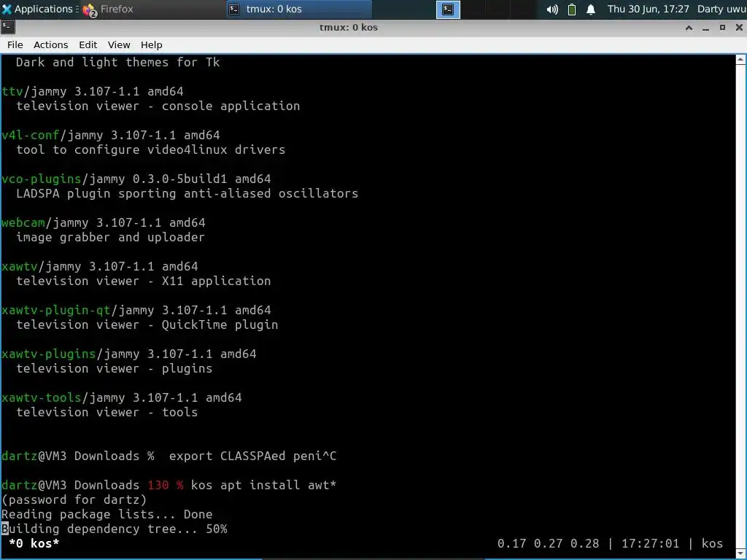Click the red 130 exit code
This screenshot has height=560, width=747.
pyautogui.click(x=158, y=485)
